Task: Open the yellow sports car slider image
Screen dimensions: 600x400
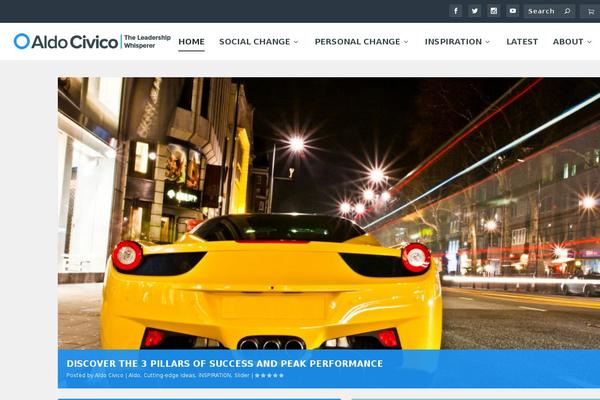Action: 329,213
